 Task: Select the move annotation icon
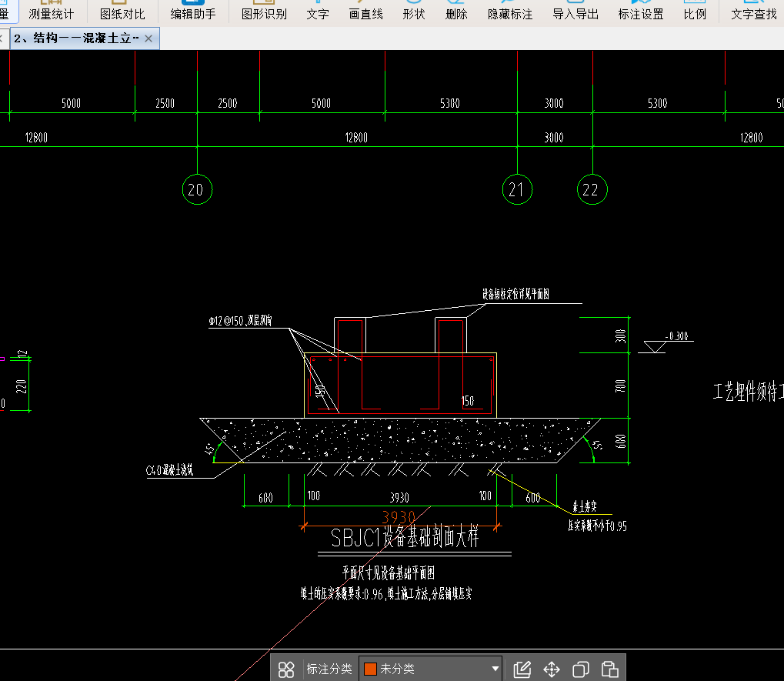tap(552, 669)
